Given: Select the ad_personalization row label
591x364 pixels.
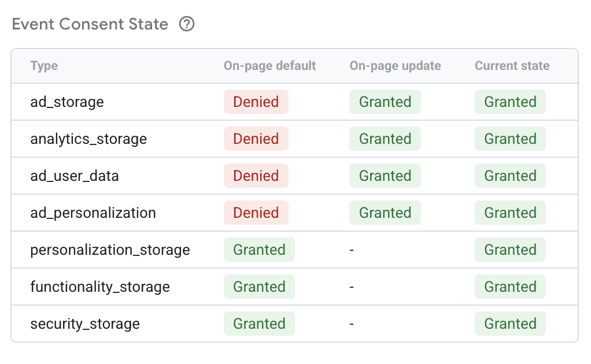Looking at the screenshot, I should [x=93, y=213].
